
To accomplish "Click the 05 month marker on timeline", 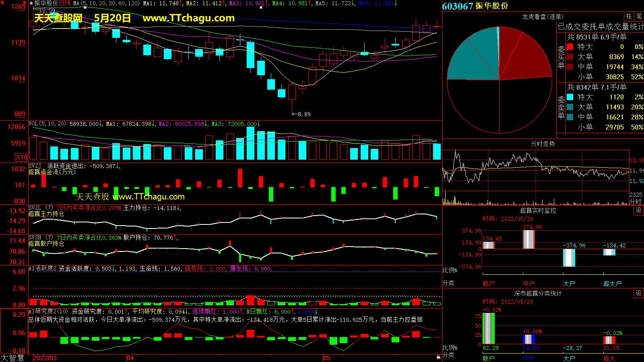I will [x=326, y=358].
